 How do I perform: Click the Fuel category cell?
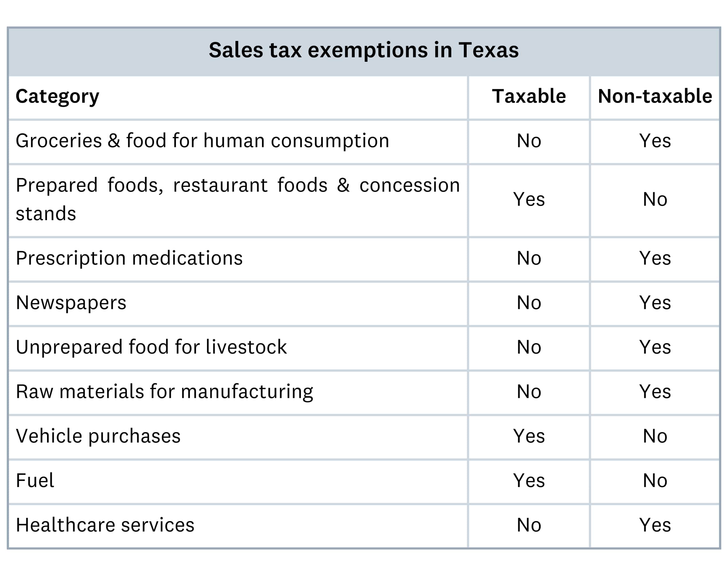[x=35, y=481]
